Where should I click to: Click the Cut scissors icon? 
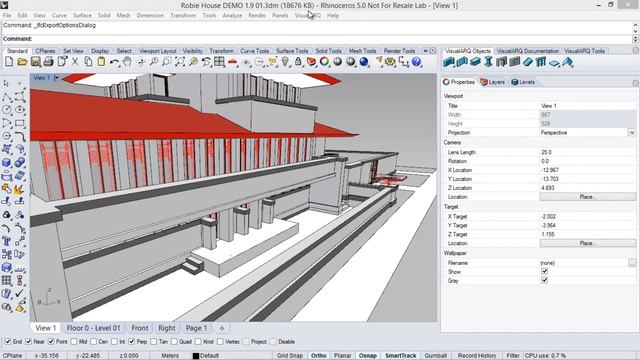[75, 62]
